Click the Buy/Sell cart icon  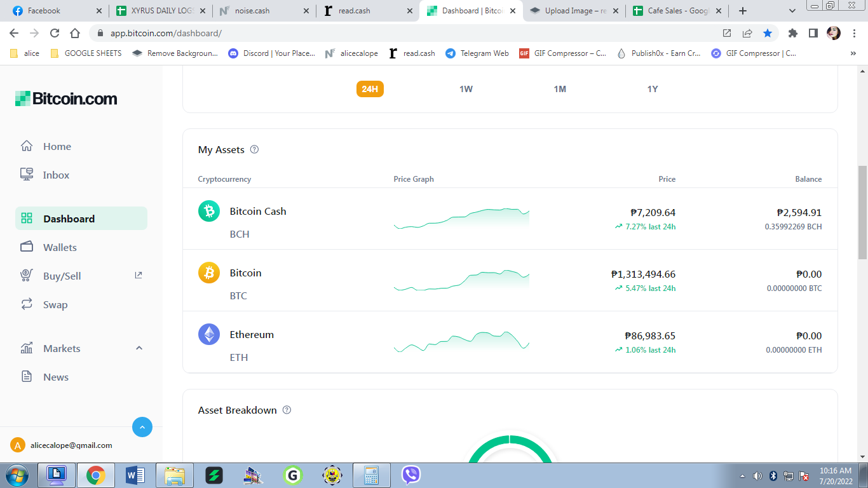27,276
